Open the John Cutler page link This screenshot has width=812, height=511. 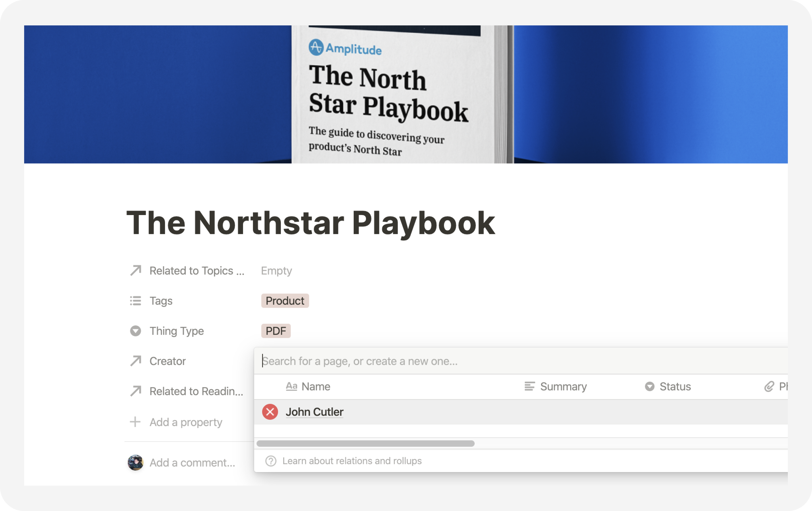tap(314, 412)
